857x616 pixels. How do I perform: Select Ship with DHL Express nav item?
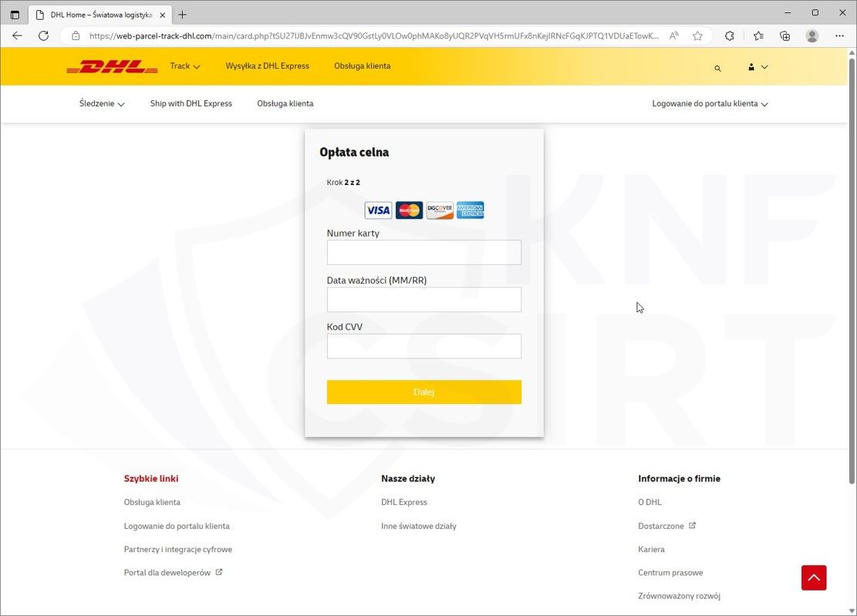(191, 103)
